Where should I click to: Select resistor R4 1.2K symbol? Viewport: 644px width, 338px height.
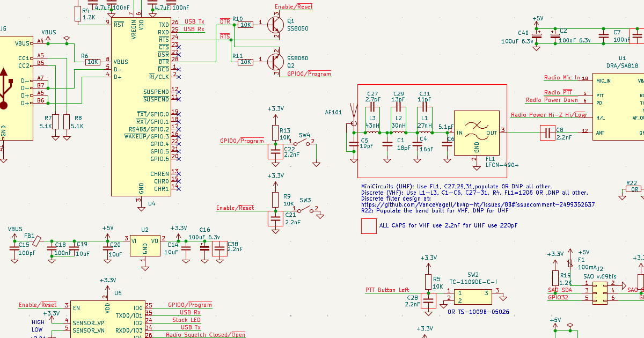click(x=78, y=13)
